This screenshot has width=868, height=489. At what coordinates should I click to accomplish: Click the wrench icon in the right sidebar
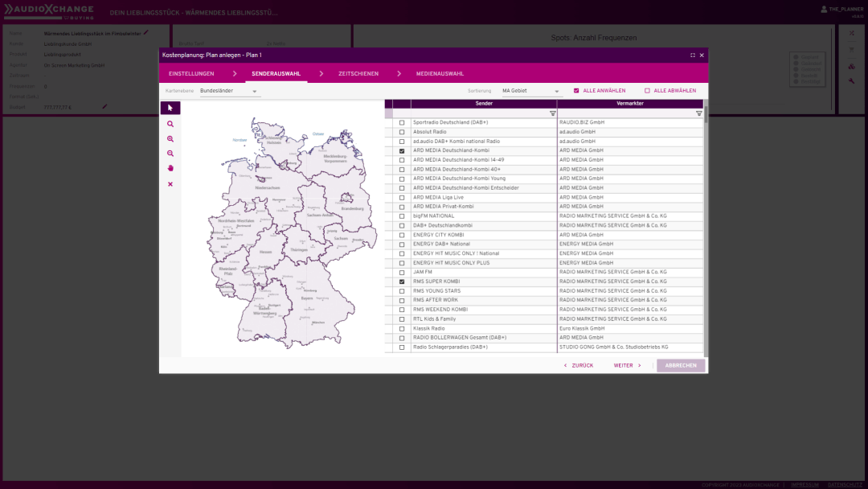(851, 81)
